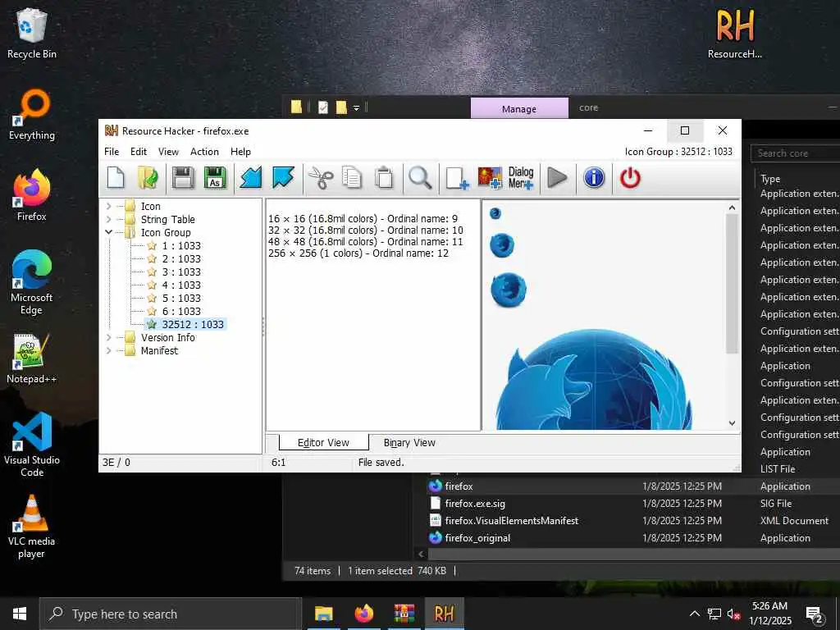This screenshot has height=630, width=840.
Task: Collapse the Icon Group tree folder
Action: point(109,232)
